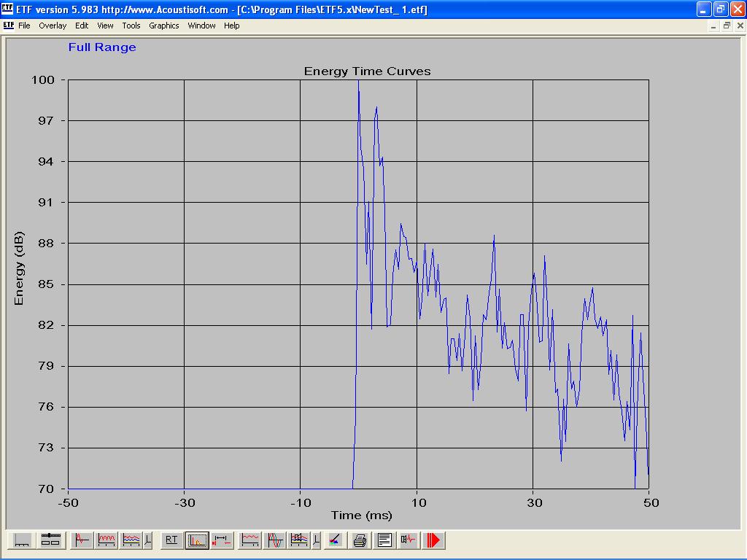This screenshot has width=747, height=560.
Task: Toggle the stacked red-blue curves view
Action: click(x=131, y=540)
